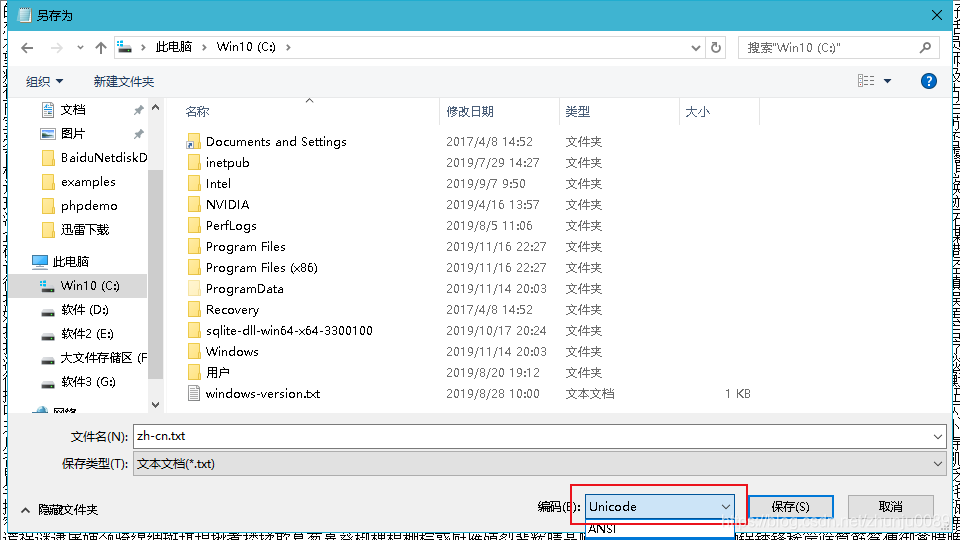Select 图片 in the navigation pane

click(x=73, y=133)
